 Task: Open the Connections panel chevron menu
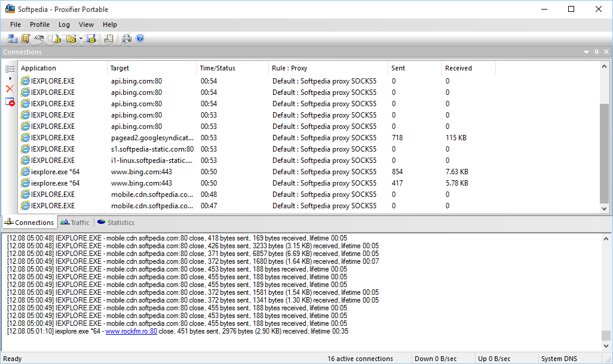coord(587,52)
